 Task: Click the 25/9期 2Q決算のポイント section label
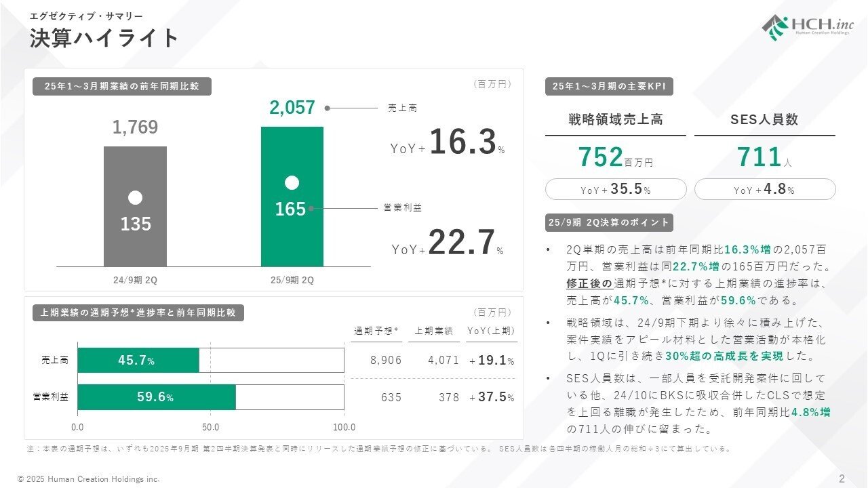pyautogui.click(x=609, y=222)
